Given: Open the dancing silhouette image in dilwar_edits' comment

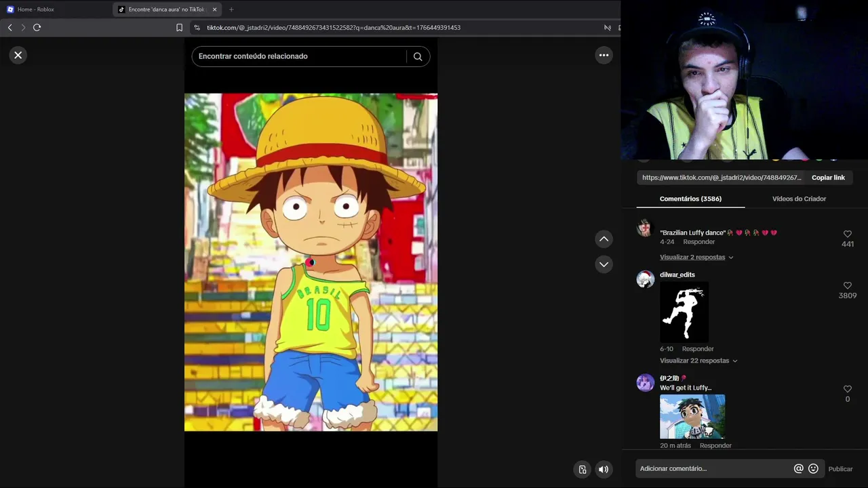Looking at the screenshot, I should click(x=684, y=312).
